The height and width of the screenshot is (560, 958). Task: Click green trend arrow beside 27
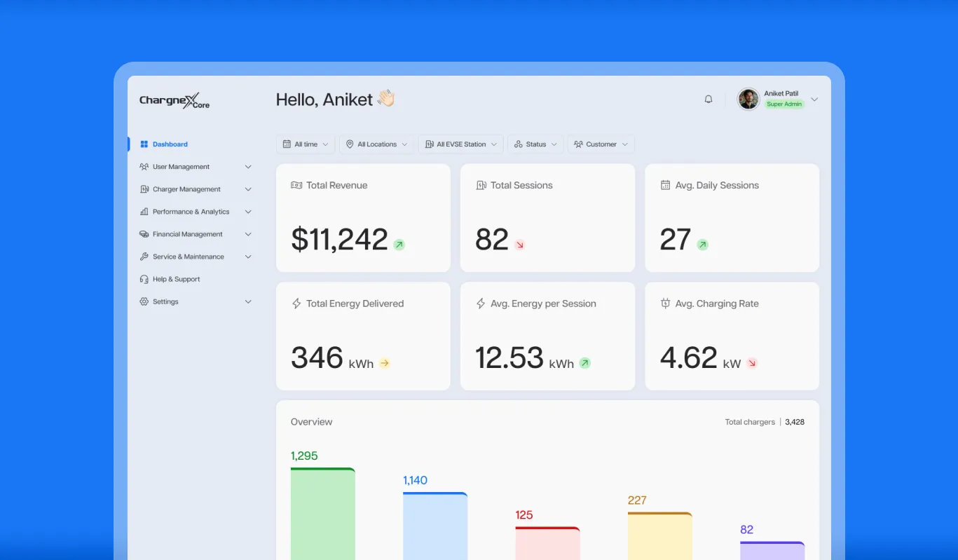[702, 245]
